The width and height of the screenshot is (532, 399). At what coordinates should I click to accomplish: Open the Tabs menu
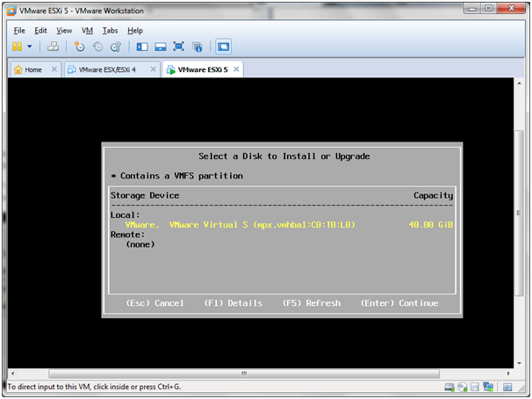(110, 31)
